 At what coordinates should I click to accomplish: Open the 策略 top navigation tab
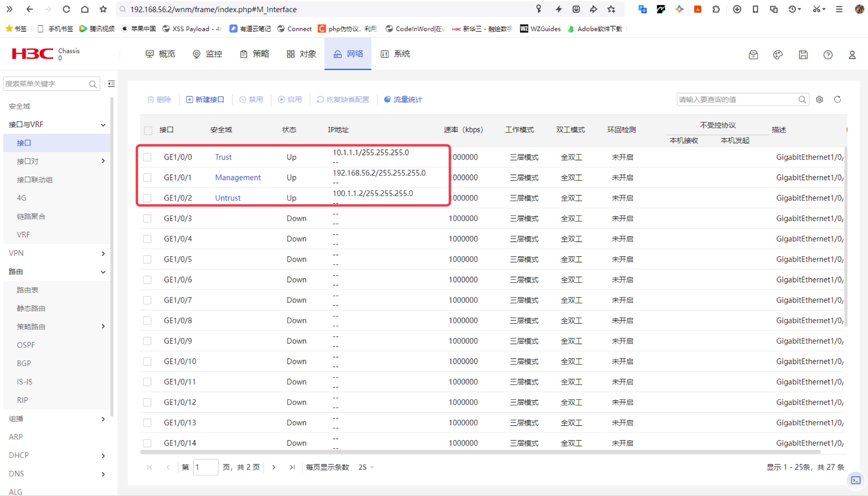pos(254,54)
